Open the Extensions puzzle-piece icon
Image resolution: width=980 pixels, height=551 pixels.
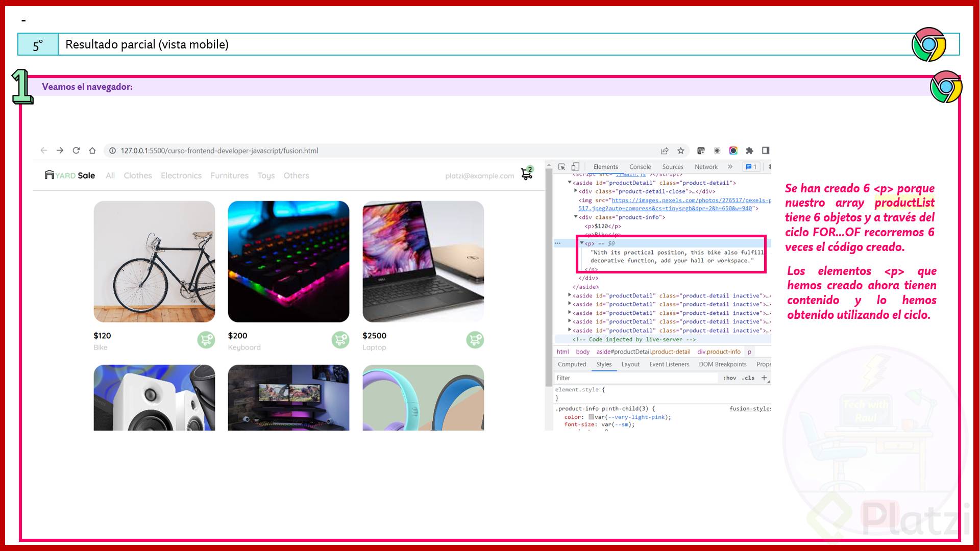click(x=749, y=151)
